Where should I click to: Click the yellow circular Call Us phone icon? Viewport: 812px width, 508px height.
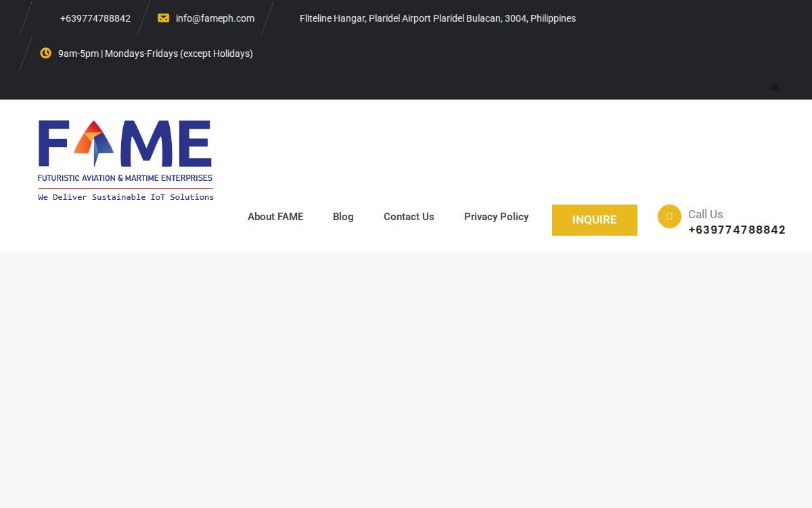[x=669, y=216]
